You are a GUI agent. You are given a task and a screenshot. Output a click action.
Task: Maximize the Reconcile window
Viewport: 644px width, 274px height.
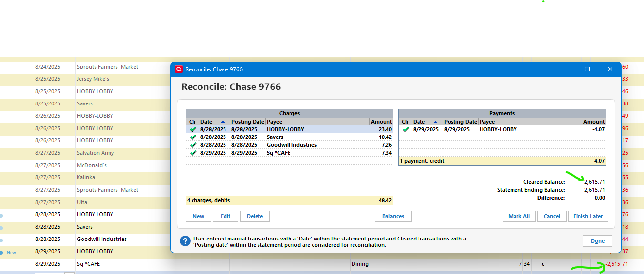click(587, 69)
